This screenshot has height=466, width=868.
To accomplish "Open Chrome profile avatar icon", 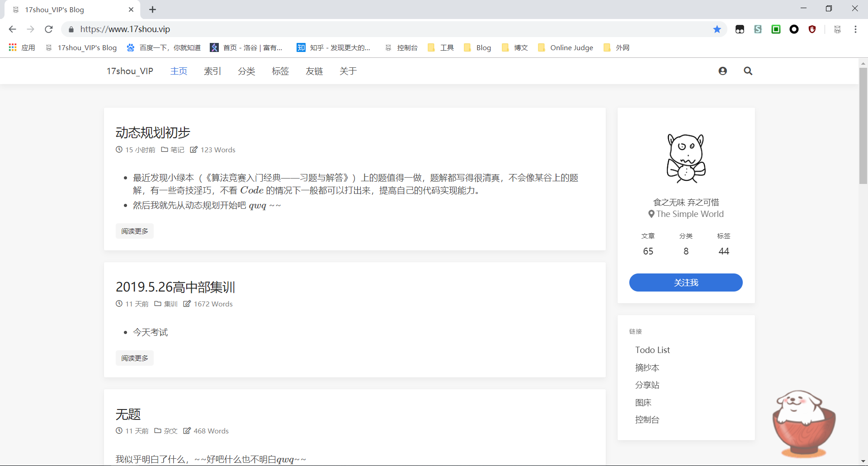I will pos(837,29).
